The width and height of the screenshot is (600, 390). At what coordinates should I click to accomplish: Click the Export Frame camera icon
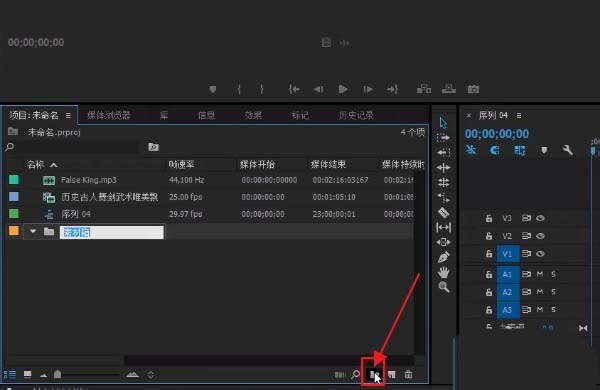473,89
